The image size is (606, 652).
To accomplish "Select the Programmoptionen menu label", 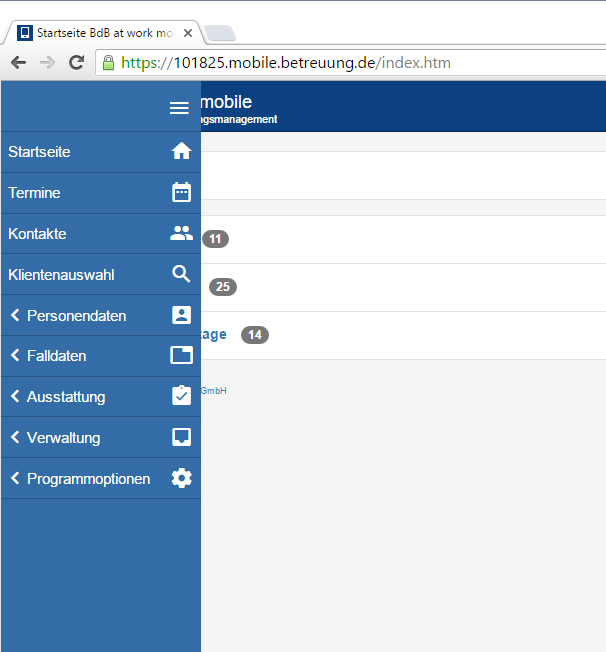I will 89,479.
